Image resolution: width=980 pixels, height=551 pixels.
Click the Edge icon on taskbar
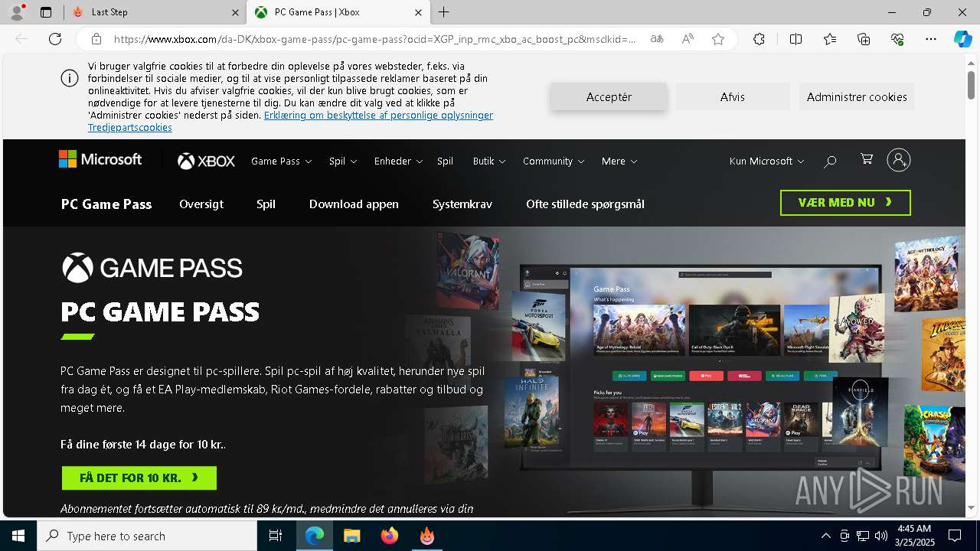tap(315, 536)
